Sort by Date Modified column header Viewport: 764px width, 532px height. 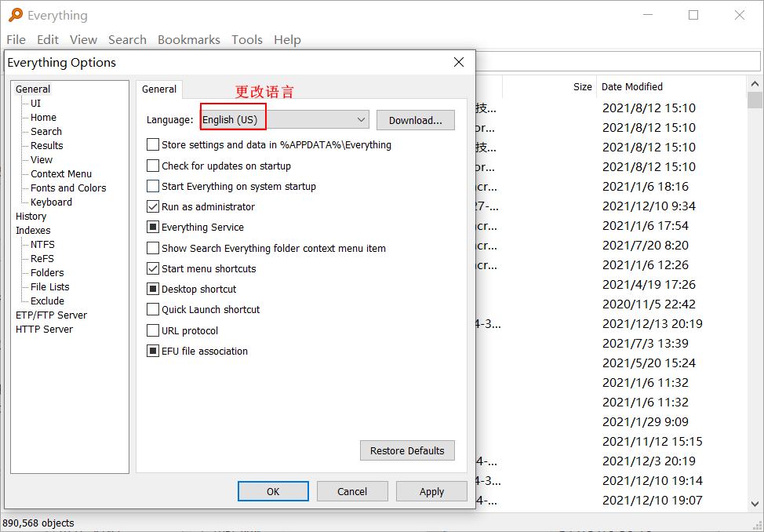[671, 87]
